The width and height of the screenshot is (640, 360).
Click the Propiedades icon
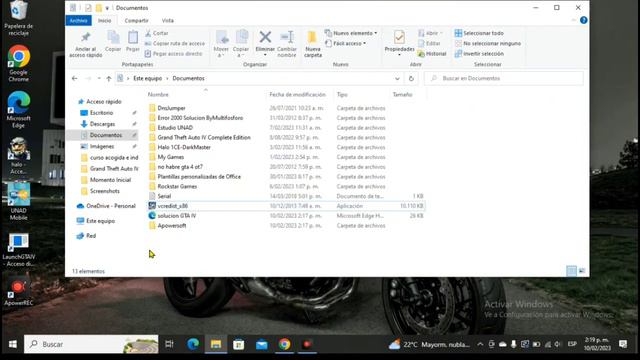coord(399,38)
